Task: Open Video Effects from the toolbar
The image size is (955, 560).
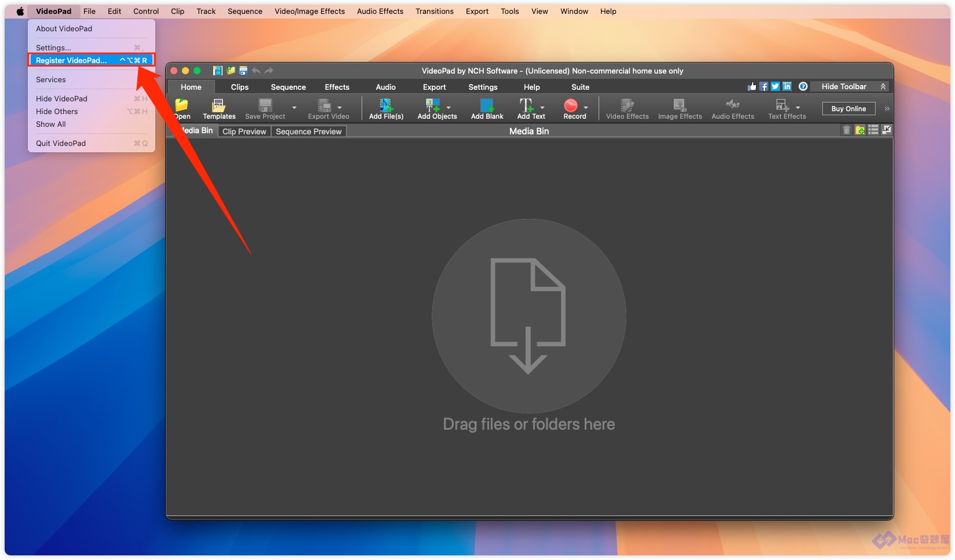Action: [x=627, y=109]
